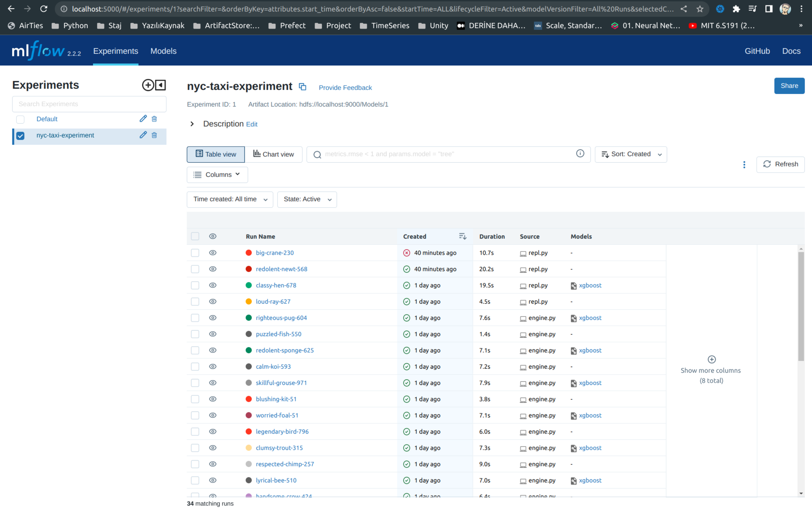Open the Models page in navigation
Screen dimensions: 812x509
pyautogui.click(x=164, y=51)
